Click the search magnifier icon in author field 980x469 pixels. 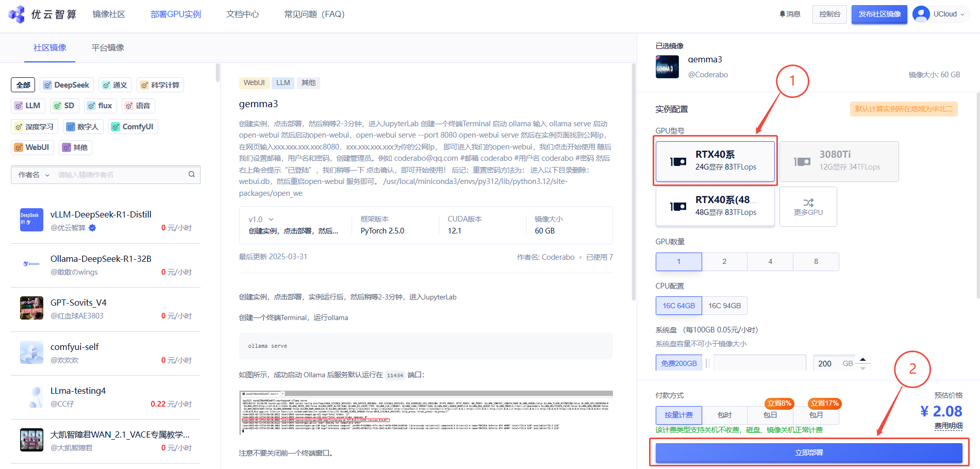[191, 175]
